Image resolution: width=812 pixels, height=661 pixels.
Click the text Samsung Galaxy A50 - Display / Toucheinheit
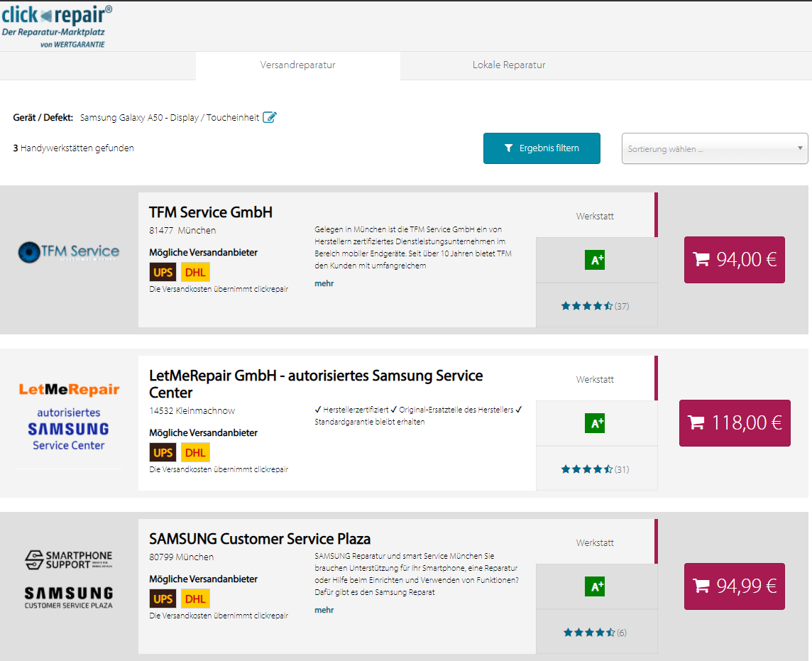tap(170, 118)
